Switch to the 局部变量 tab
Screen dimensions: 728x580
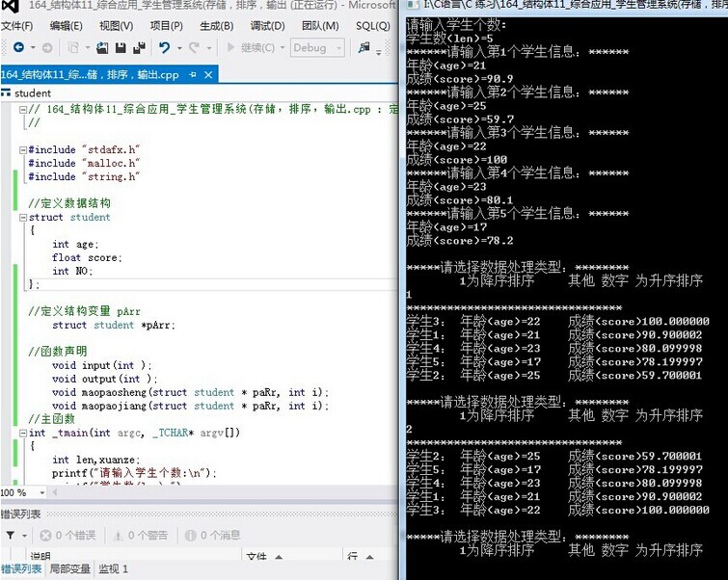point(67,569)
